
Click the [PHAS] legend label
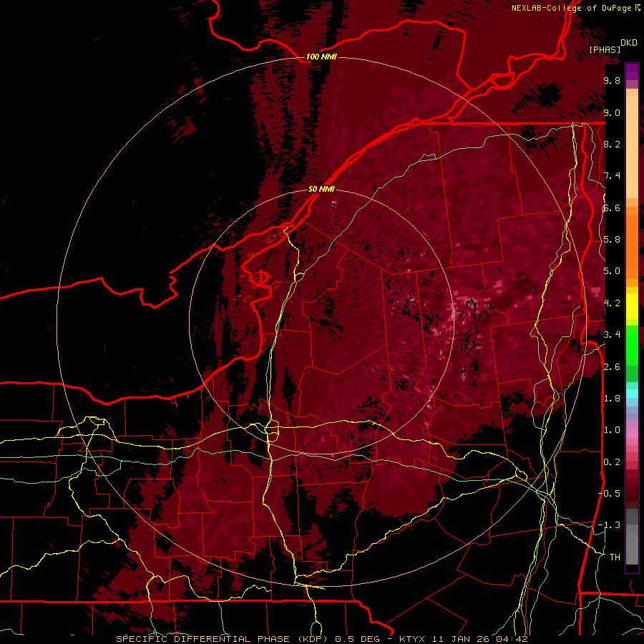pyautogui.click(x=605, y=49)
